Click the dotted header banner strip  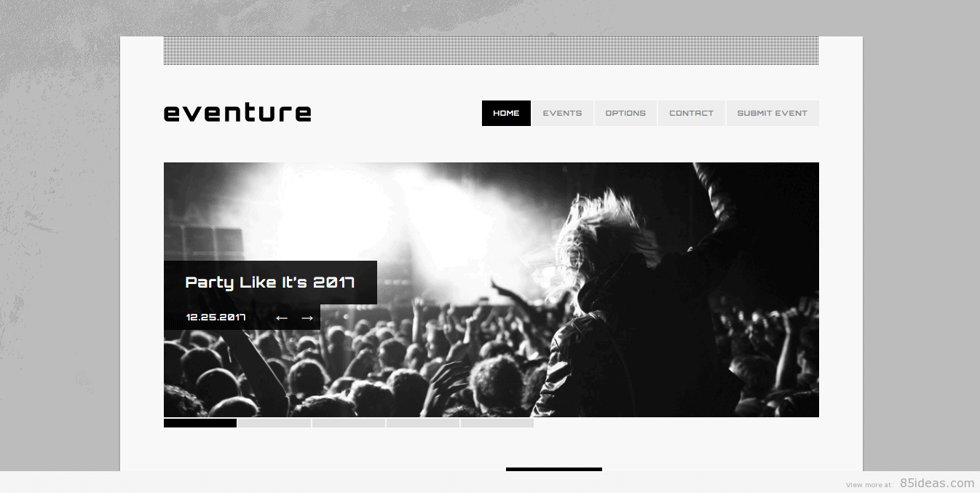click(x=491, y=50)
